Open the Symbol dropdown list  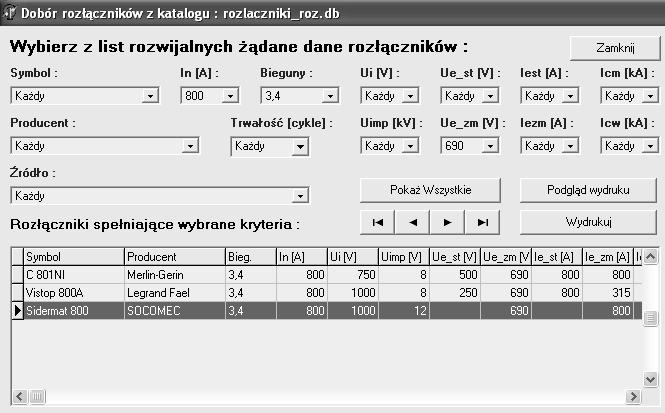150,96
